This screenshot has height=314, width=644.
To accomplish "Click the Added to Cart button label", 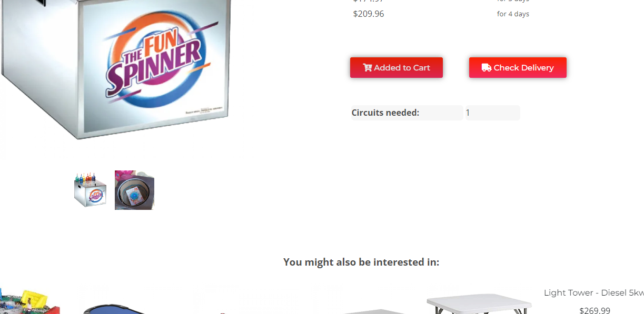I will coord(402,67).
